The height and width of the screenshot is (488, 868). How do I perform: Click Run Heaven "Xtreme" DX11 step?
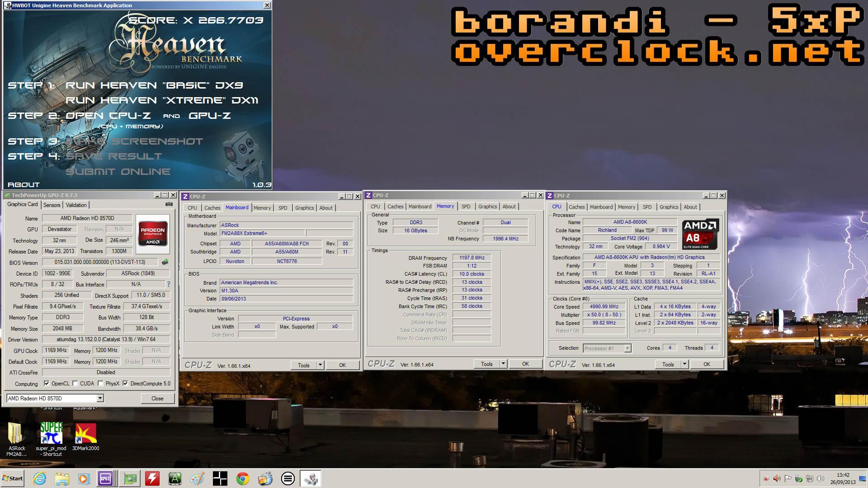(162, 100)
